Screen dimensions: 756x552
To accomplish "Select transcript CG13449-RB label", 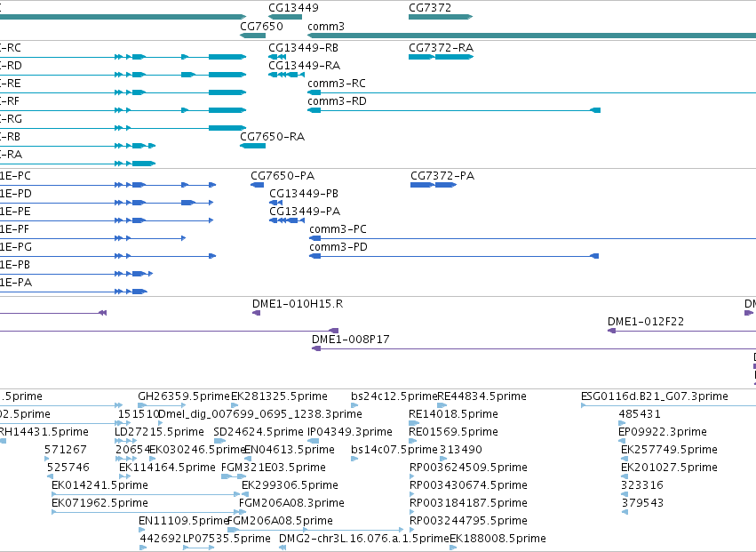I will click(x=303, y=48).
